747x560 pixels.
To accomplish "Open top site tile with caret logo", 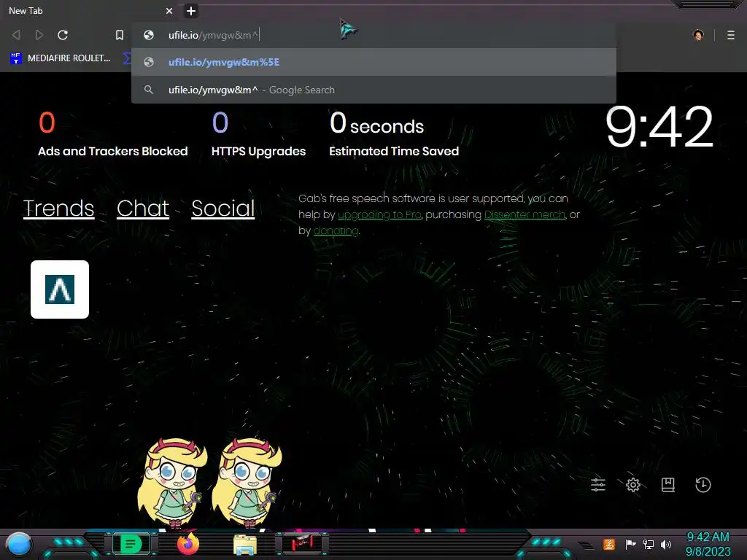I will pyautogui.click(x=60, y=289).
